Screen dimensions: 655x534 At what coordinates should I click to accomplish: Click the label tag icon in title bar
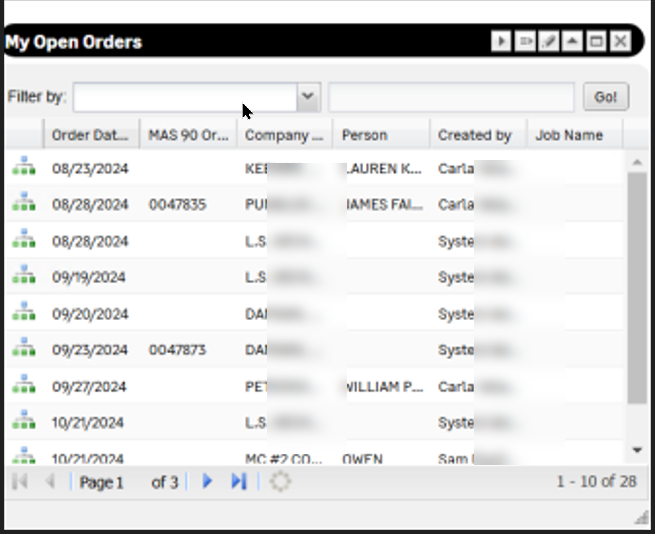tap(525, 41)
